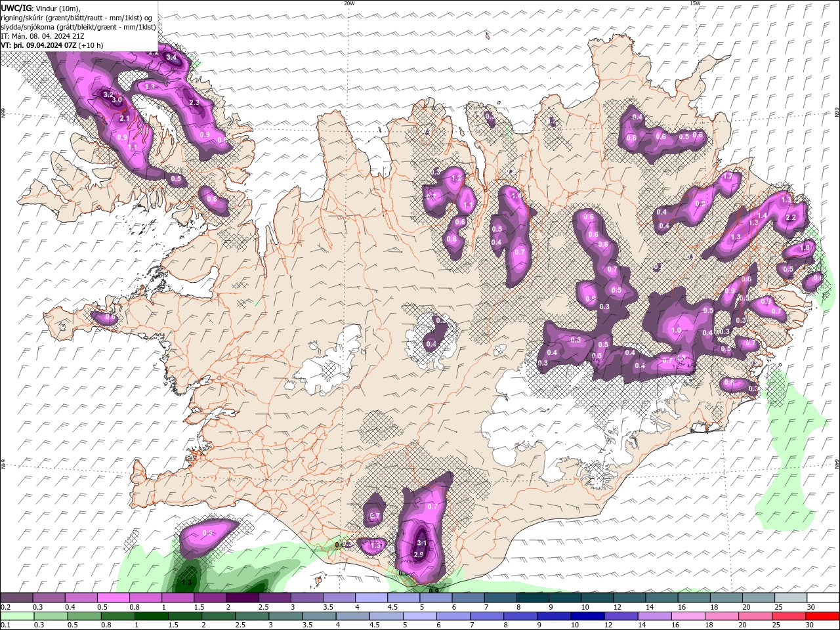Click the '3.1' snowfall value near the south coast

point(422,543)
